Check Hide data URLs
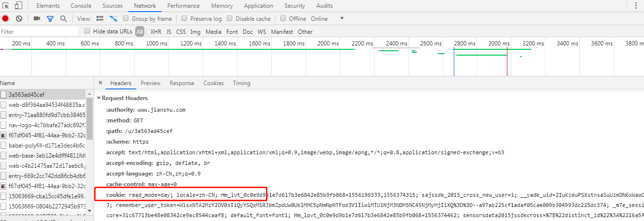This screenshot has height=221, width=644. pos(87,31)
